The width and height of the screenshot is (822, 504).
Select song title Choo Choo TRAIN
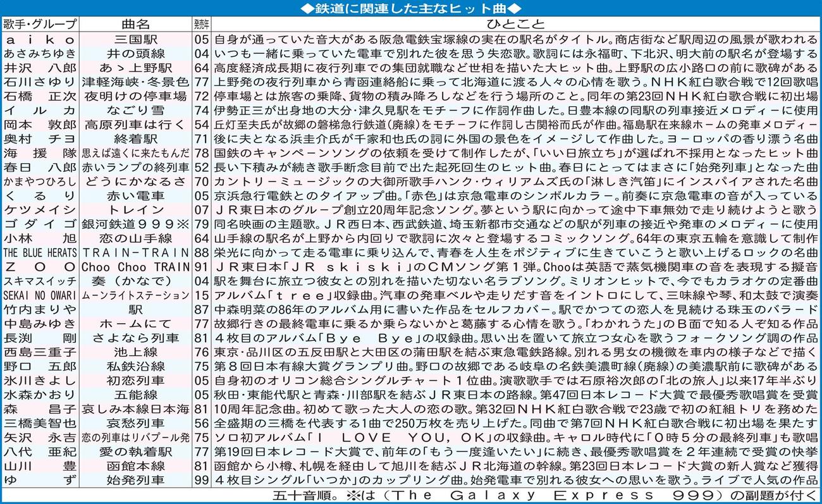click(135, 267)
